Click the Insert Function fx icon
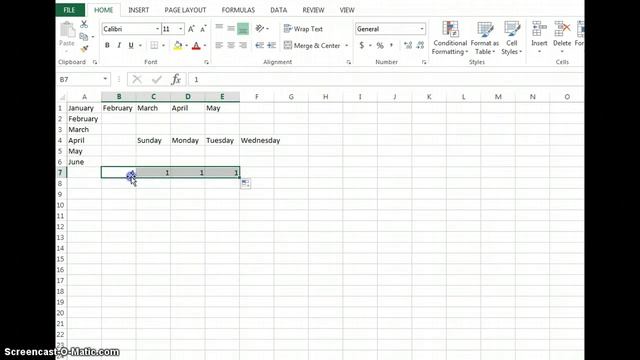The width and height of the screenshot is (640, 360). pyautogui.click(x=176, y=79)
